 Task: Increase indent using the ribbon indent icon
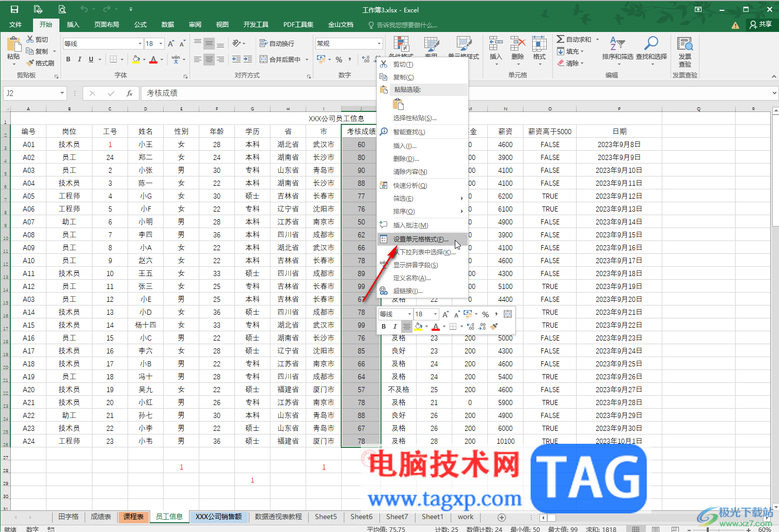[248, 59]
